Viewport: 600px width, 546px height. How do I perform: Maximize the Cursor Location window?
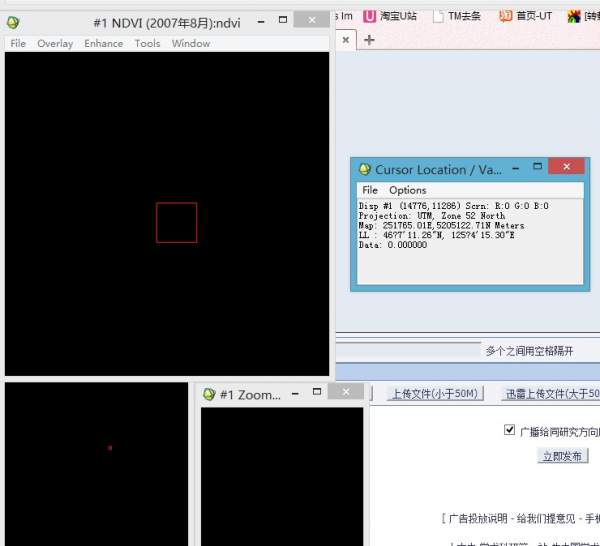(538, 166)
